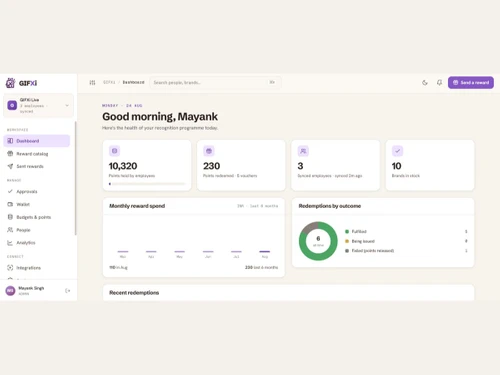Image resolution: width=500 pixels, height=375 pixels.
Task: Click the Send a reward button
Action: point(471,83)
